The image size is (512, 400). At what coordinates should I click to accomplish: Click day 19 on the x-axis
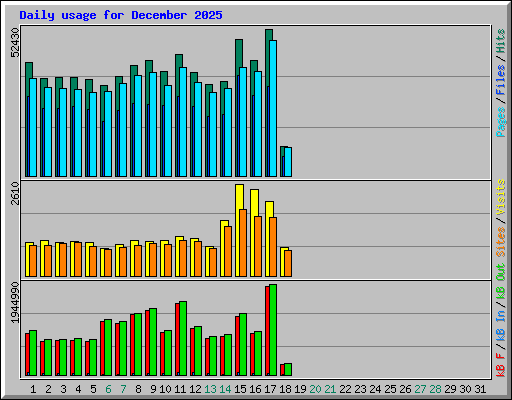(300, 389)
